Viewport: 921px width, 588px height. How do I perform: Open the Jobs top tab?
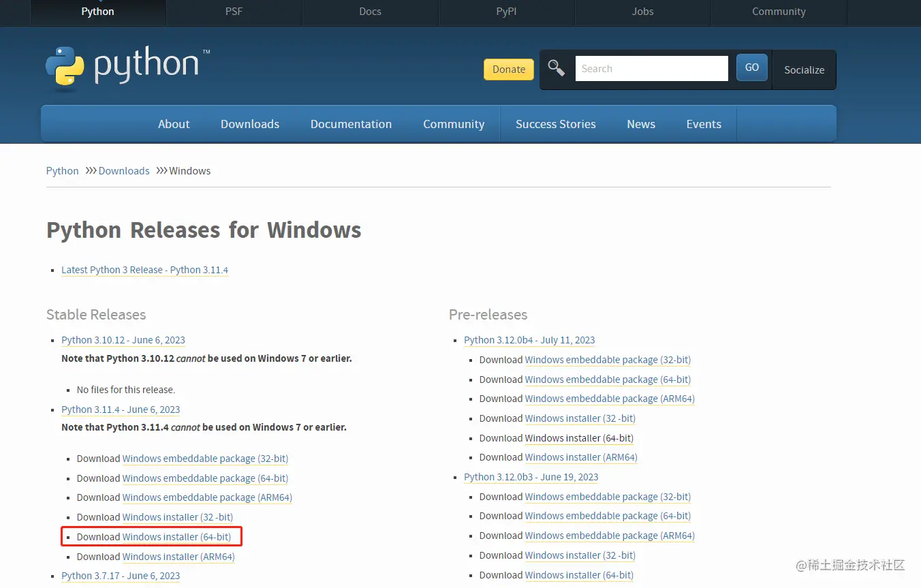(x=642, y=12)
